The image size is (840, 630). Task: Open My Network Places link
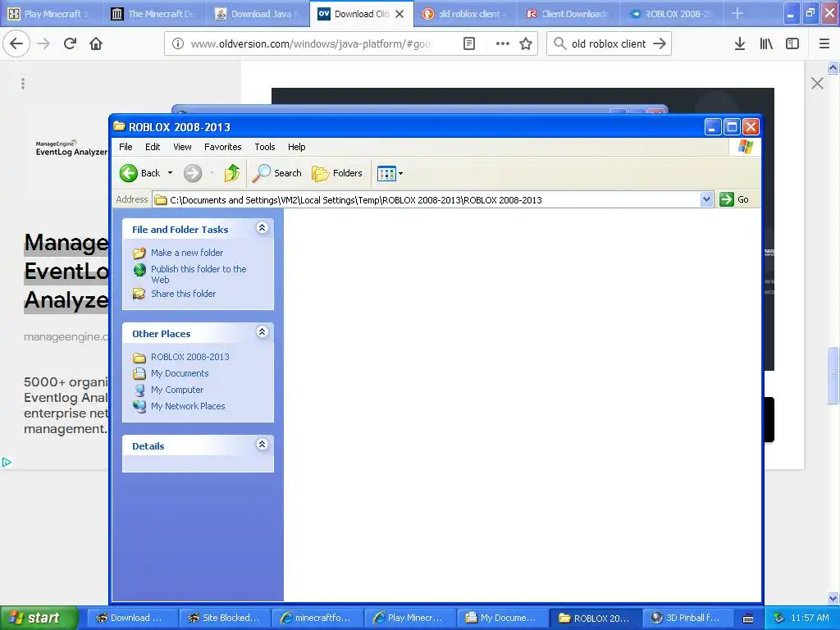tap(188, 406)
